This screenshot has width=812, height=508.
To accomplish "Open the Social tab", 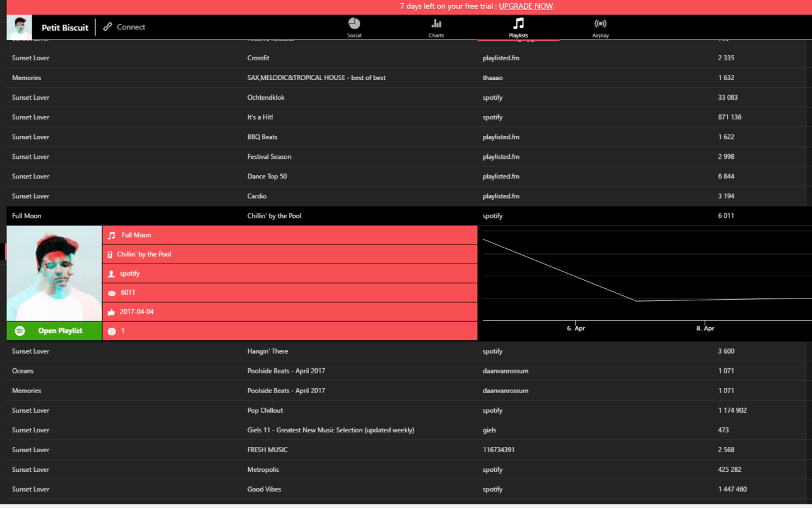I will tap(354, 27).
